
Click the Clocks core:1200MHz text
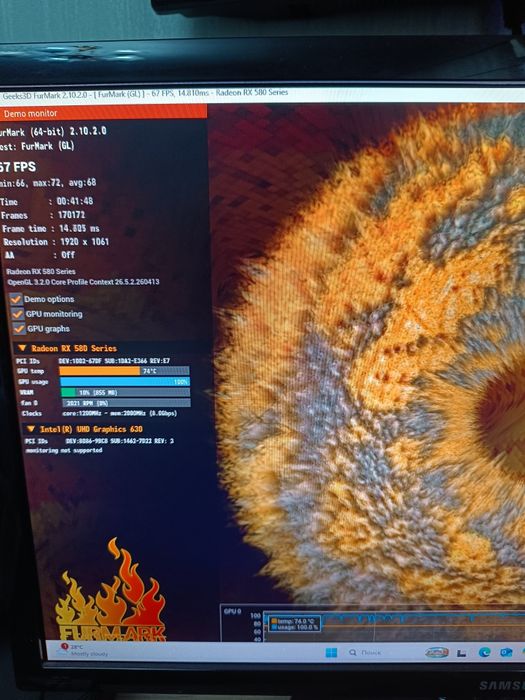point(100,413)
